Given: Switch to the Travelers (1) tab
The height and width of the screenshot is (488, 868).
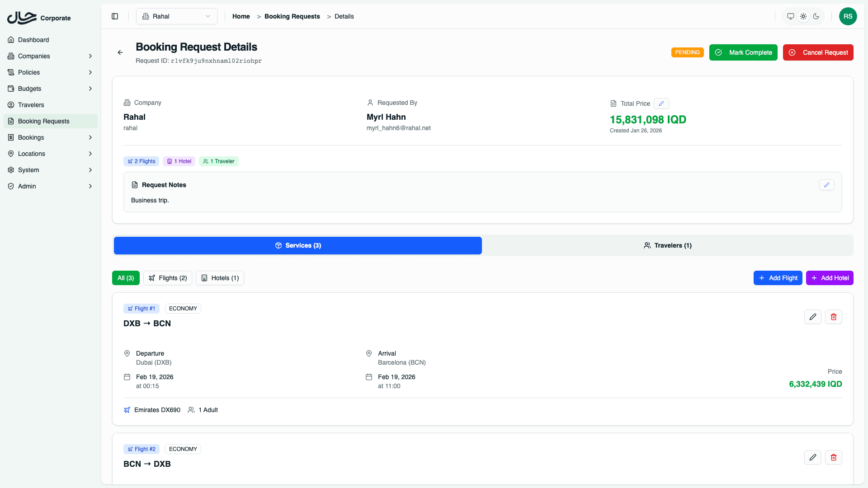Looking at the screenshot, I should (x=668, y=245).
